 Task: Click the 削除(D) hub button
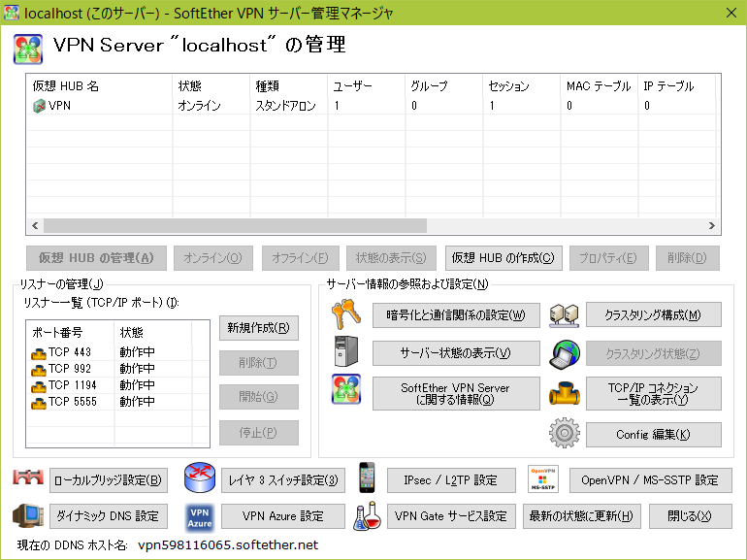pyautogui.click(x=688, y=258)
